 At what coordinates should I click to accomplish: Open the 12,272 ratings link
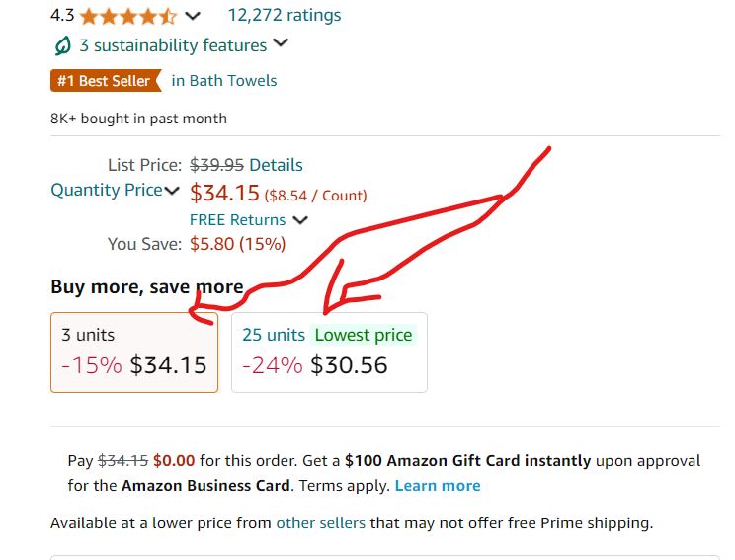tap(285, 16)
